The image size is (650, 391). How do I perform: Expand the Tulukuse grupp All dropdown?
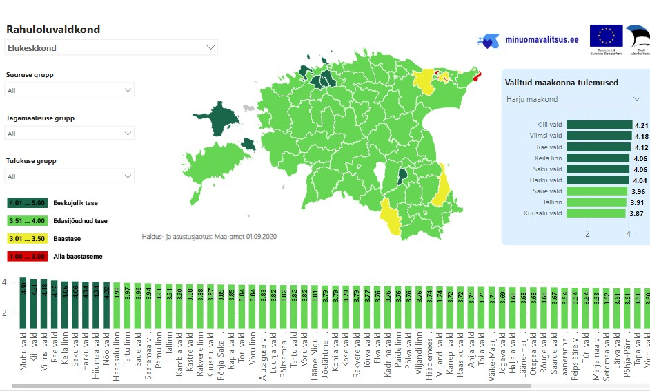[69, 176]
